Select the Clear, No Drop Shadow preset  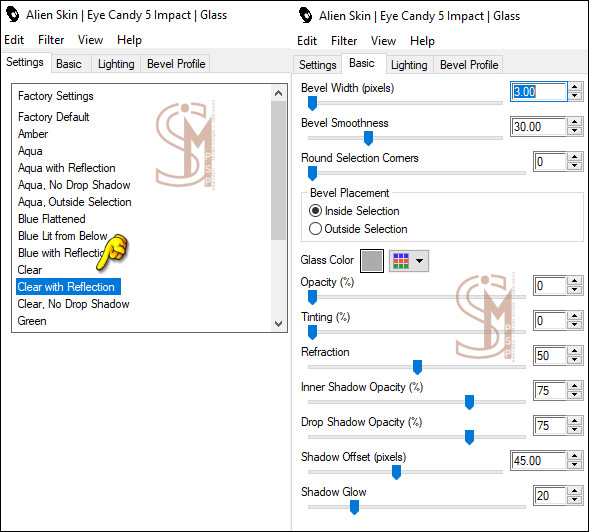click(73, 304)
